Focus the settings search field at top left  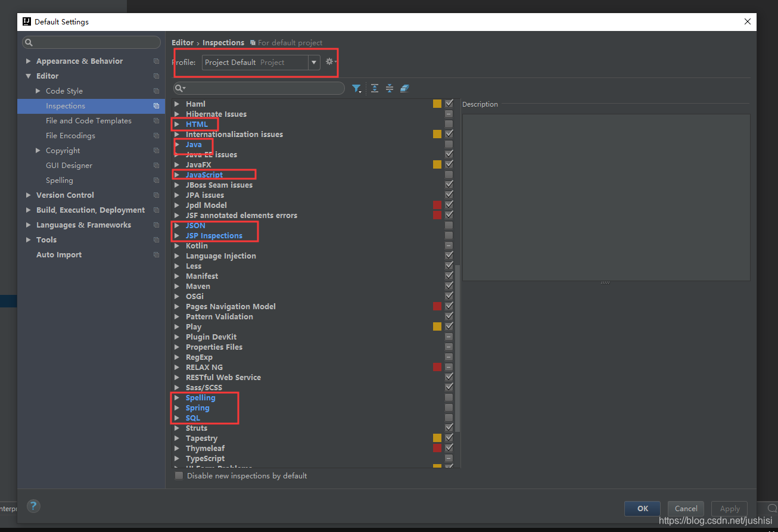pos(91,42)
